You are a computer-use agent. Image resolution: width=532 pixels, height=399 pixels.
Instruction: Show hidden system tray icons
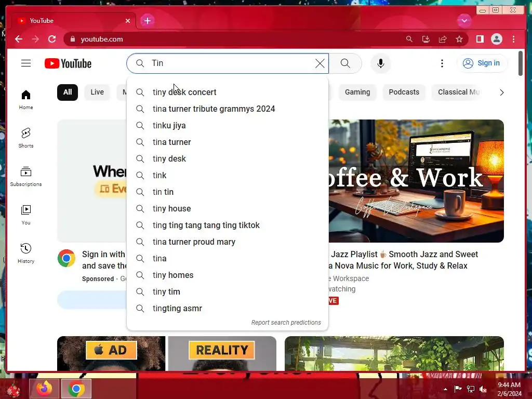445,389
